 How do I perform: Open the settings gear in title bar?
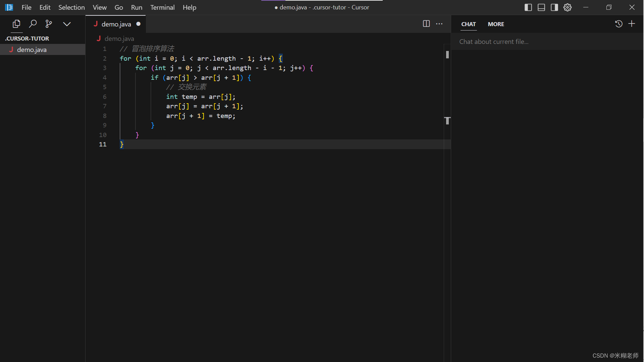pyautogui.click(x=567, y=7)
